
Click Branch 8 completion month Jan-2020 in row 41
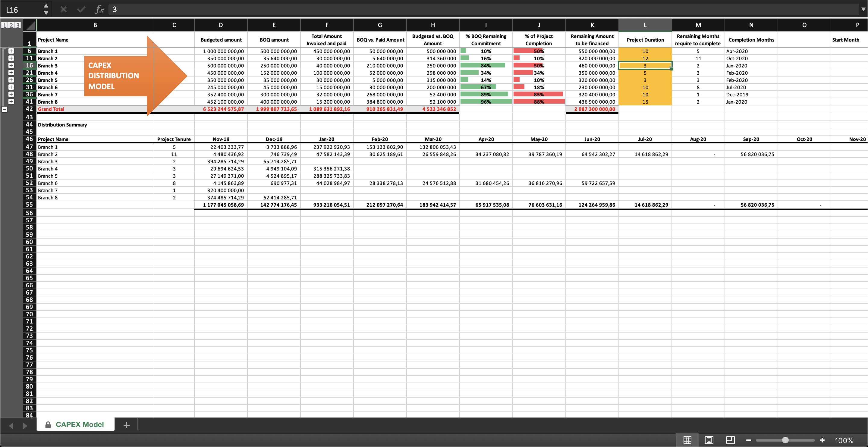click(x=751, y=102)
